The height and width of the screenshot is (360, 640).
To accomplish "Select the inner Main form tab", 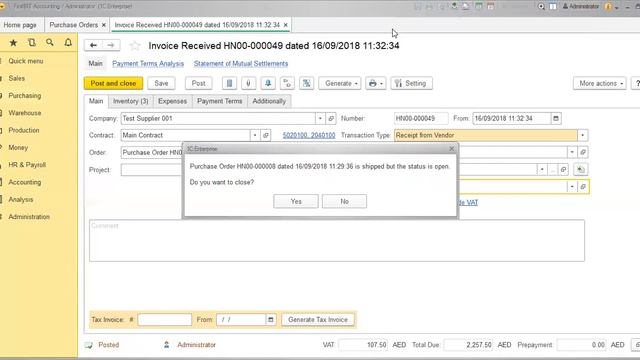I will pos(96,101).
